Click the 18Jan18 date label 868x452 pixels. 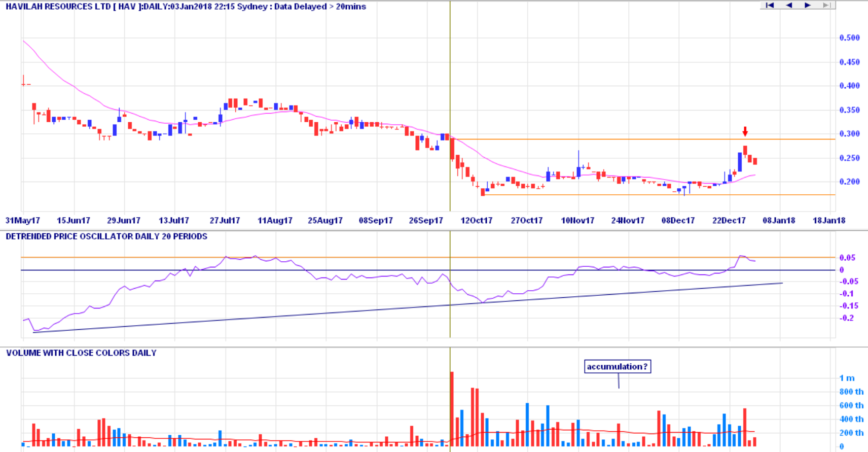pos(829,221)
